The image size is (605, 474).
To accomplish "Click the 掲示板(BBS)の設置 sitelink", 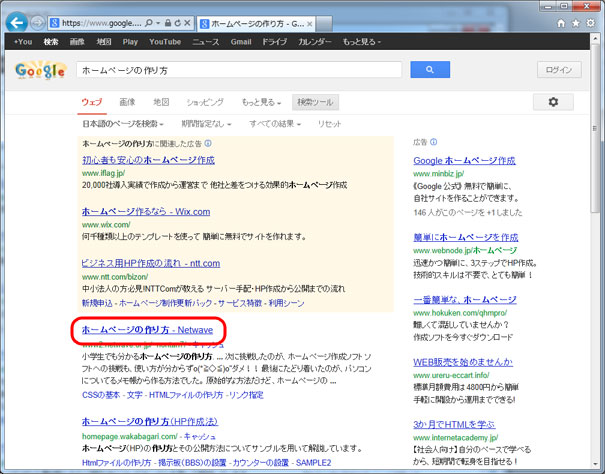I will pyautogui.click(x=194, y=462).
